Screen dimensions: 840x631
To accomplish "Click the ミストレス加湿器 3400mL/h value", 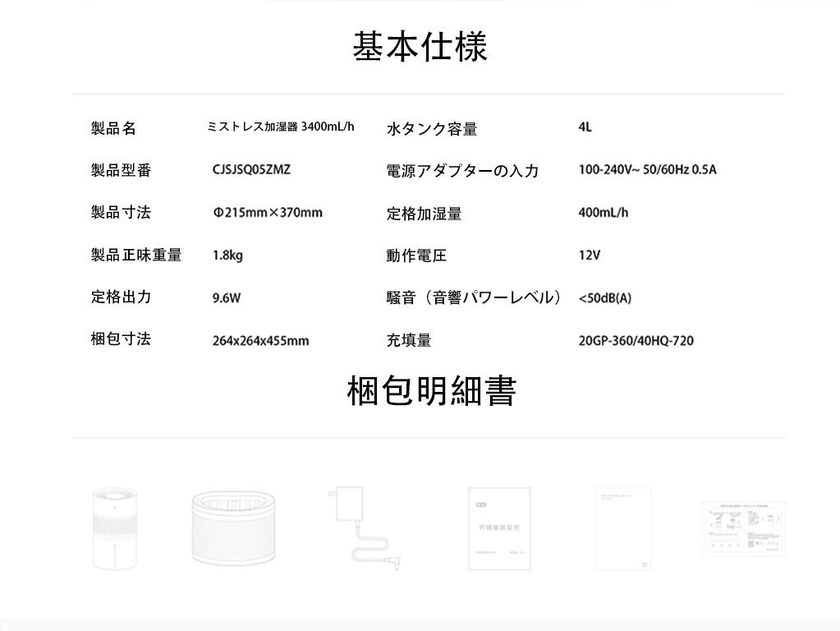I will (281, 127).
